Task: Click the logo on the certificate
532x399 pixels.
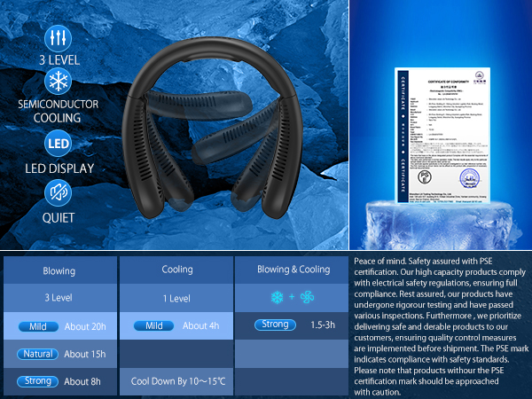Action: (x=480, y=78)
